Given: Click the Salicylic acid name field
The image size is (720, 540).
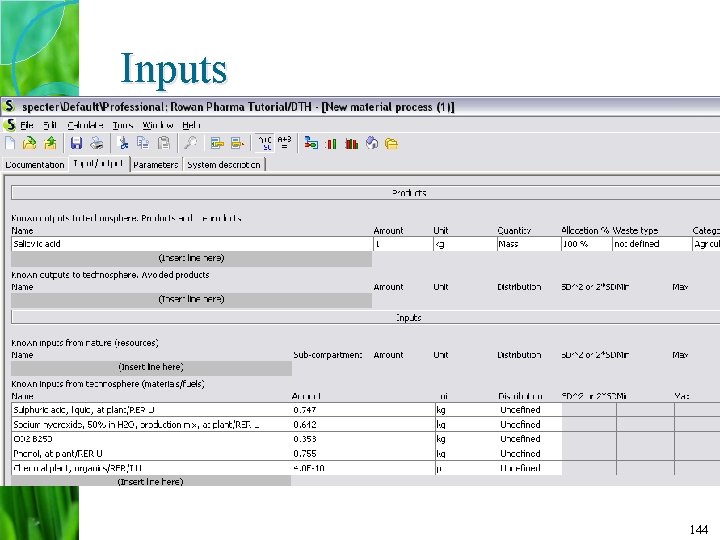Looking at the screenshot, I should (192, 244).
